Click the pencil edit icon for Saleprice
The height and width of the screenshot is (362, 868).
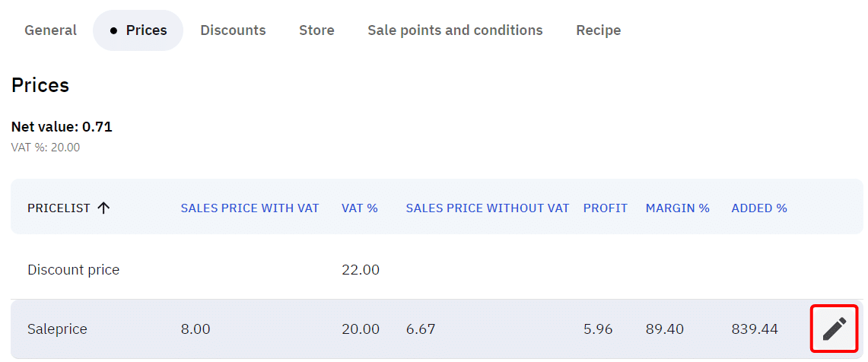(834, 329)
